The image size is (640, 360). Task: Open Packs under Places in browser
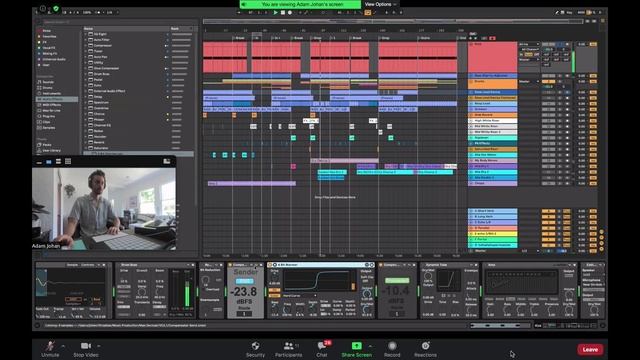point(47,145)
